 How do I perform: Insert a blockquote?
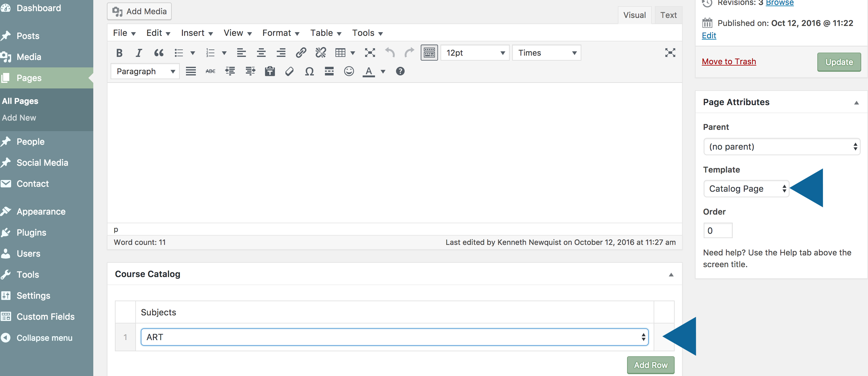click(159, 53)
